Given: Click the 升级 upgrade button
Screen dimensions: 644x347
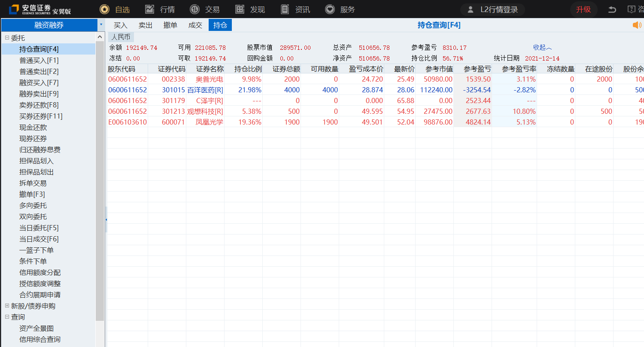Looking at the screenshot, I should (583, 9).
